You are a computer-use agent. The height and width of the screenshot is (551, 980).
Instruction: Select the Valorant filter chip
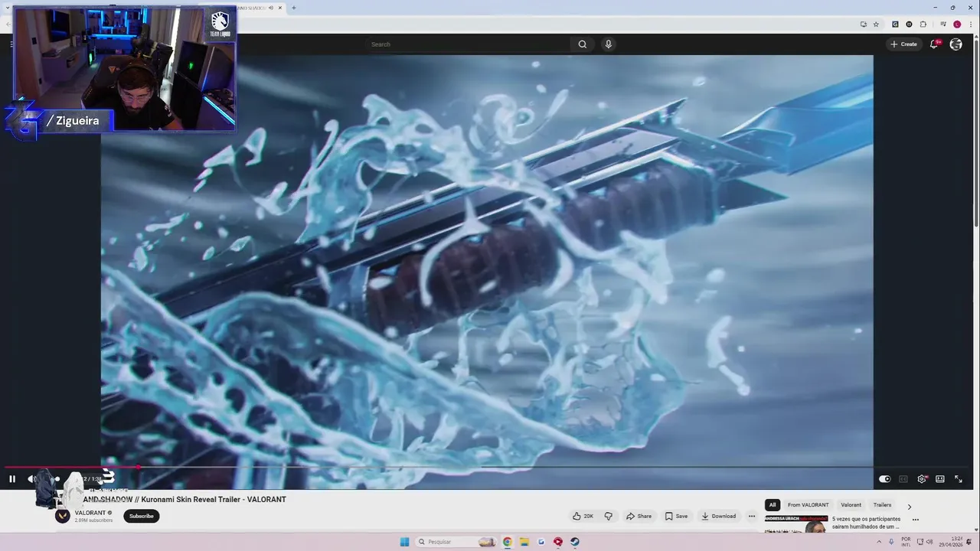(851, 505)
